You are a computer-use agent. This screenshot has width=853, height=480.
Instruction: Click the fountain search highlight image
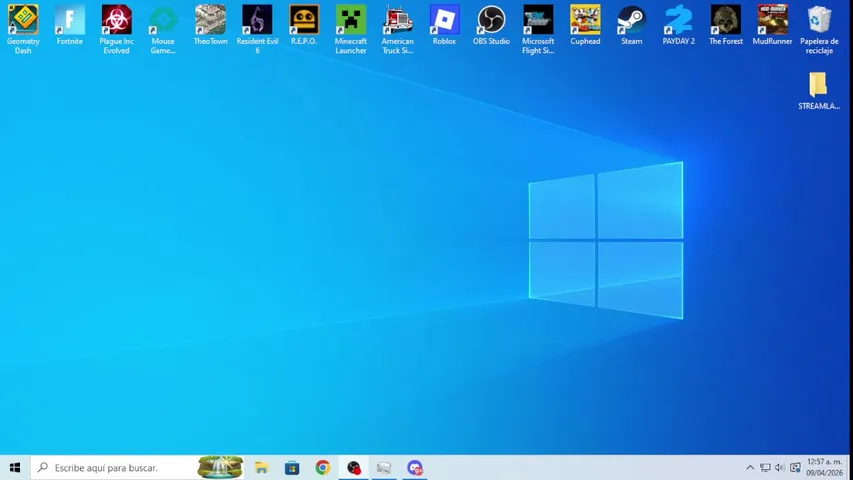(x=220, y=467)
